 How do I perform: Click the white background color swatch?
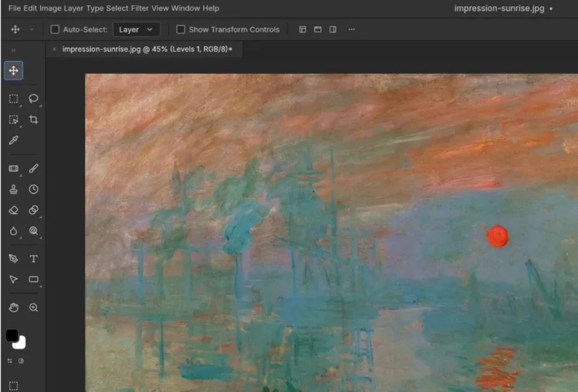[21, 343]
